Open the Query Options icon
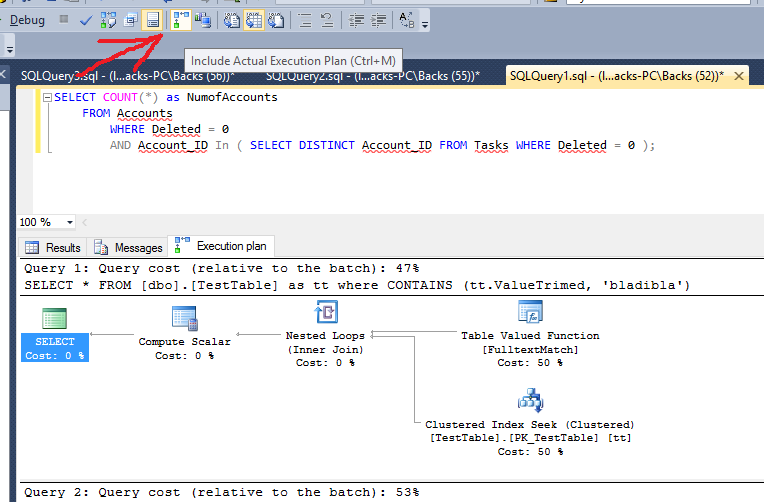764x502 pixels. click(x=130, y=20)
